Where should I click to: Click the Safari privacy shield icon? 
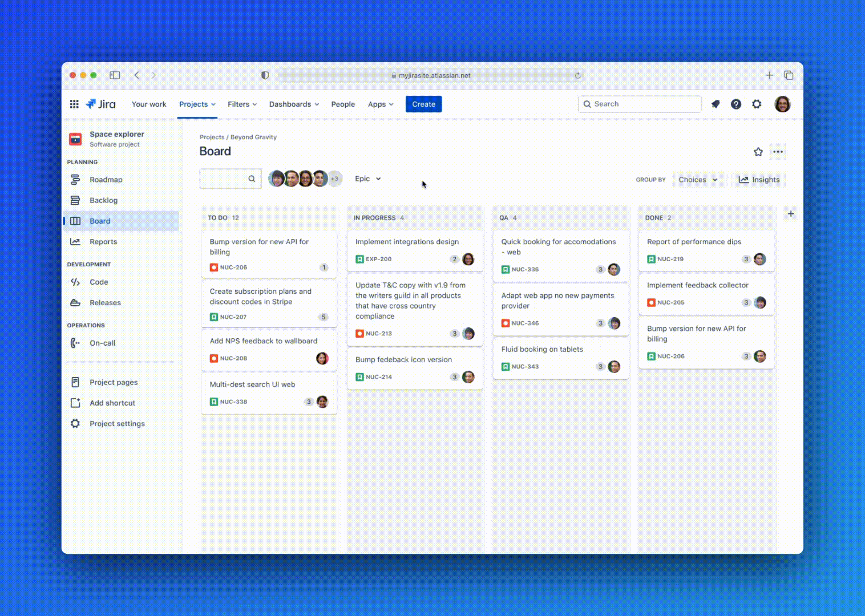coord(265,75)
